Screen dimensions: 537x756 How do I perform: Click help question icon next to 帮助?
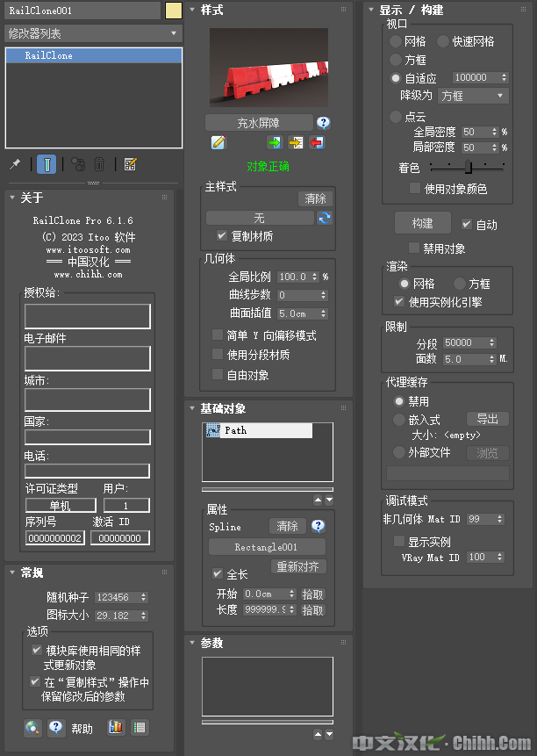click(56, 727)
